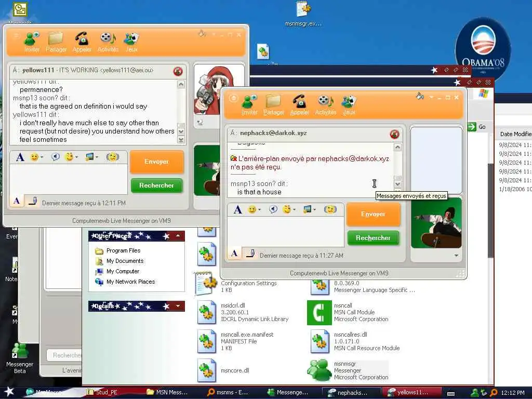
Task: Click Rechercher button in nephacks chat
Action: coord(373,238)
